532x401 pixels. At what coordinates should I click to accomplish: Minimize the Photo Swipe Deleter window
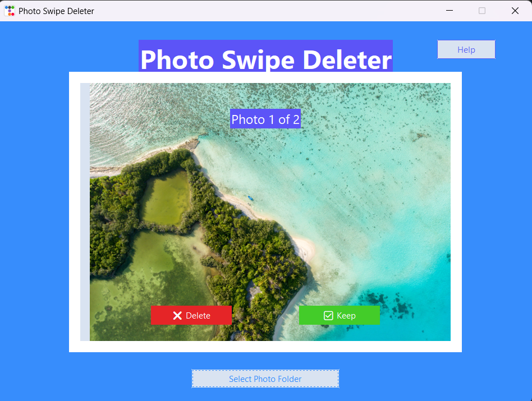450,11
